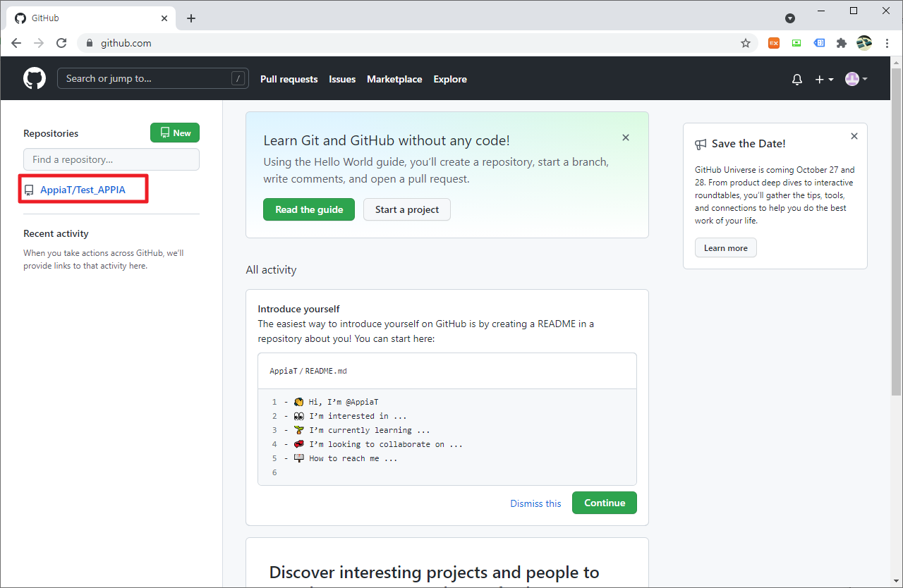Viewport: 903px width, 588px height.
Task: Select the GitHub browser tab
Action: coord(90,18)
